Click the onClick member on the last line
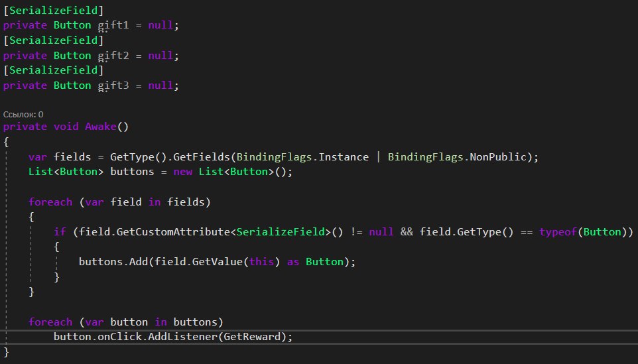Viewport: 638px width, 364px height. click(119, 337)
